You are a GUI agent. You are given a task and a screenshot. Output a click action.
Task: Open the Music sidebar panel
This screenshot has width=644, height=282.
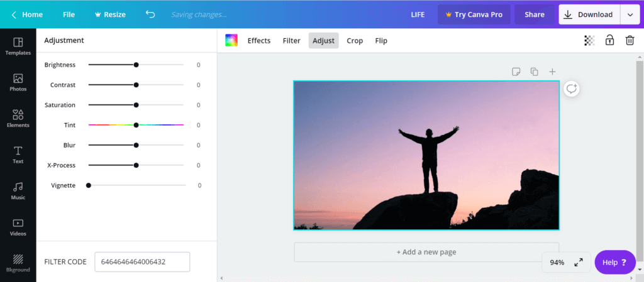click(x=18, y=190)
